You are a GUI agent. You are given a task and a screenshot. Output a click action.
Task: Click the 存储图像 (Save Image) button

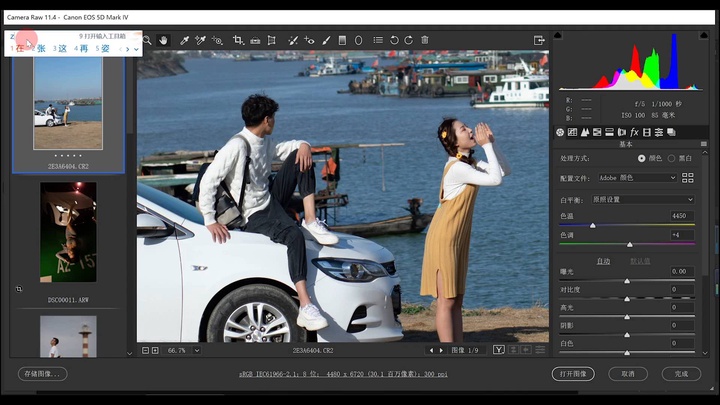(x=42, y=374)
